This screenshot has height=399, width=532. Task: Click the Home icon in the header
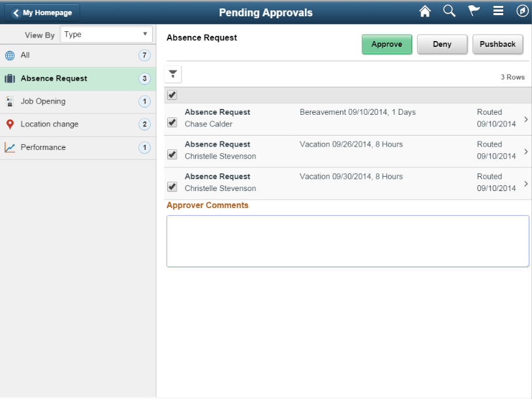click(425, 10)
